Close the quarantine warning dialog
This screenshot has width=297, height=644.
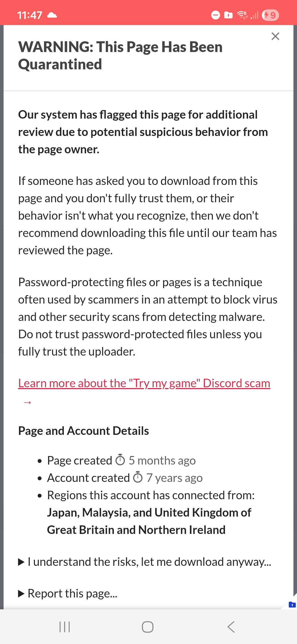[x=275, y=36]
